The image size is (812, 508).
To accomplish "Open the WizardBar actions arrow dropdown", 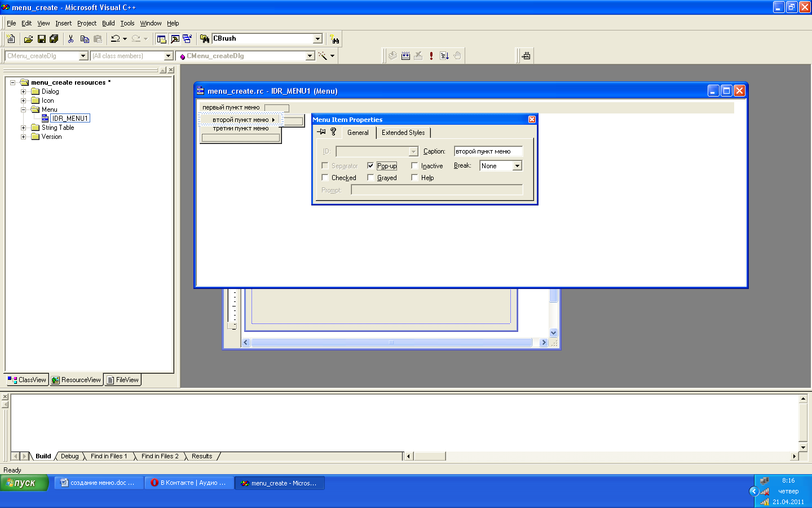I will (332, 56).
